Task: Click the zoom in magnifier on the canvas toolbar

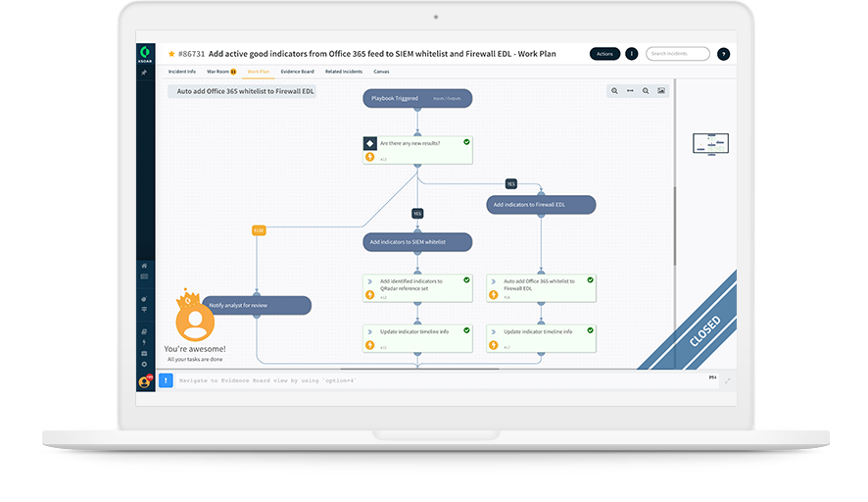Action: point(615,91)
